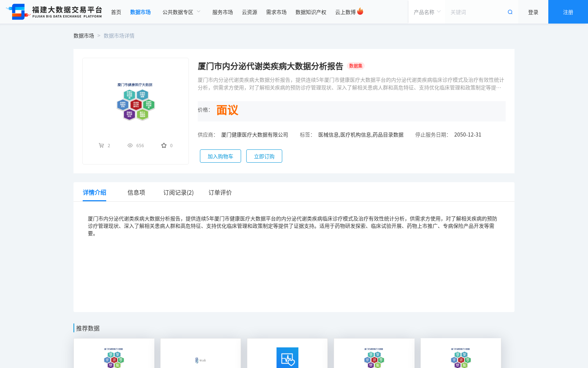Open the 云上数博 navigation item
Screen dimensions: 588x368
[345, 12]
